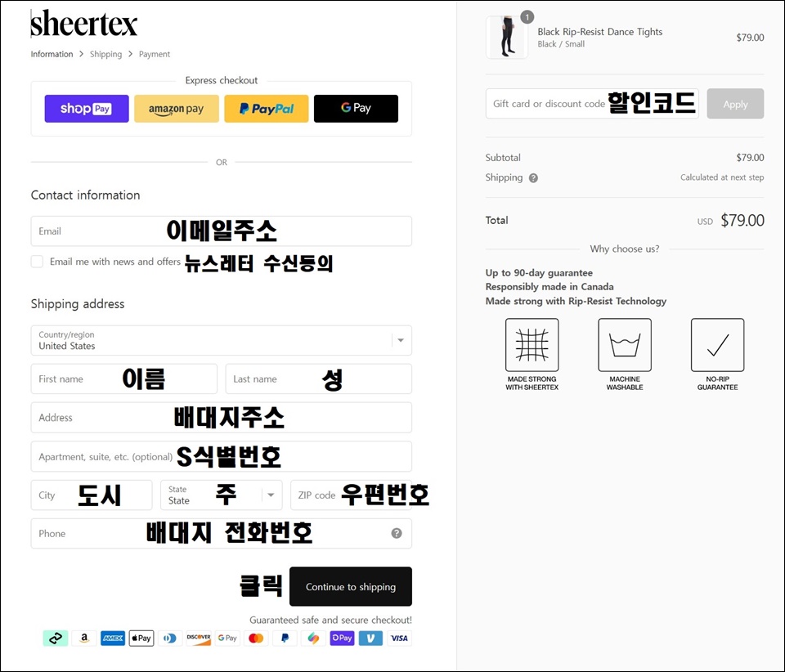Viewport: 785px width, 672px height.
Task: Focus the First name field
Action: 124,379
